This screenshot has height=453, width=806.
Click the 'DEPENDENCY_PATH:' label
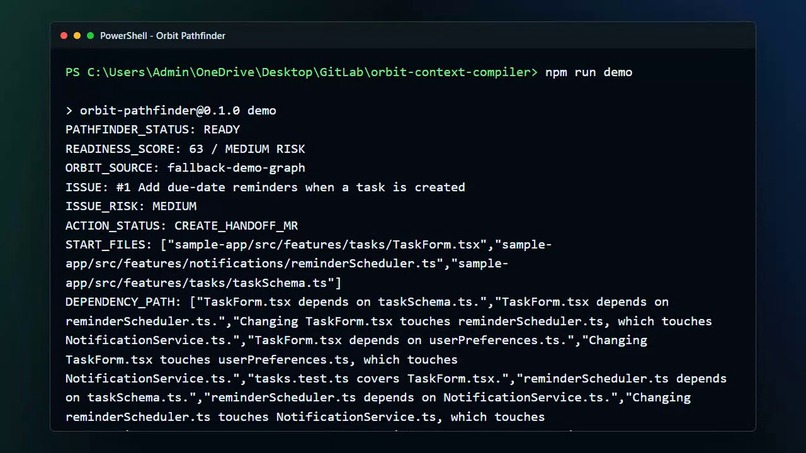click(123, 302)
